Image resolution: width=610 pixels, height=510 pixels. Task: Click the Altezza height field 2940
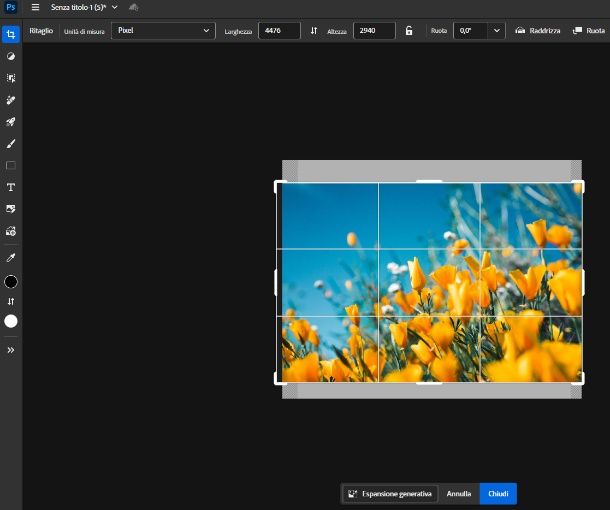click(x=374, y=30)
